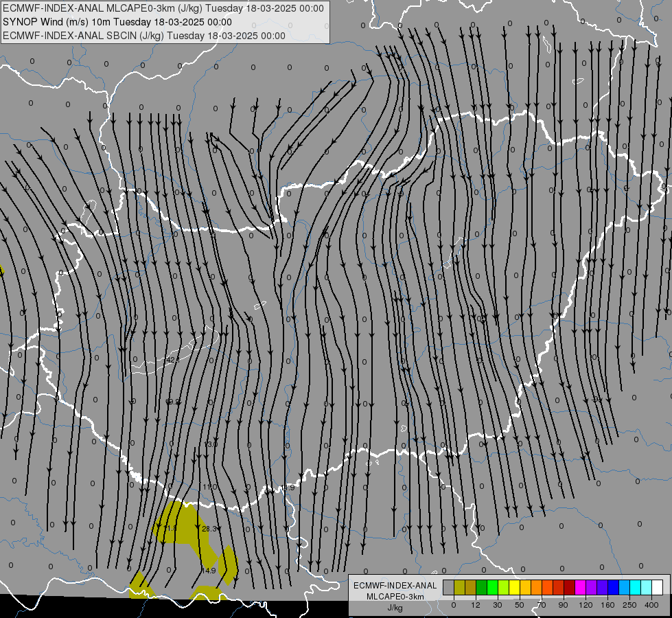Click the 28.3 value in the olive area

click(209, 529)
